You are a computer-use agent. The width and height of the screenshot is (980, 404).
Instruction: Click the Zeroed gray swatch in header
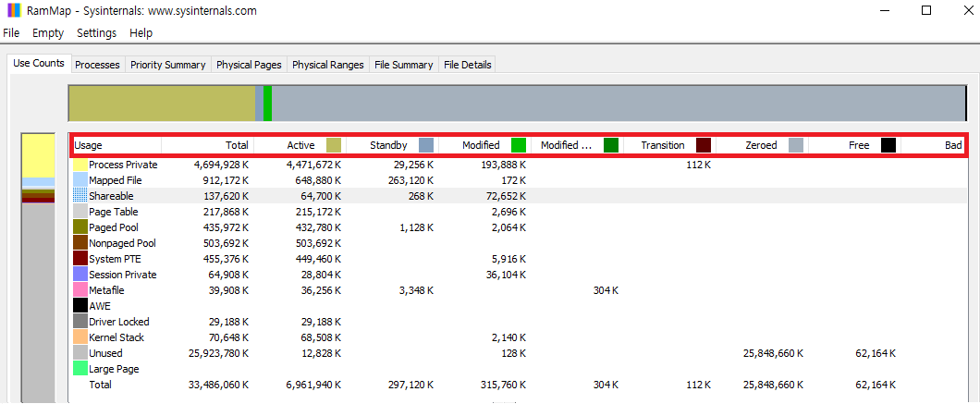[796, 145]
